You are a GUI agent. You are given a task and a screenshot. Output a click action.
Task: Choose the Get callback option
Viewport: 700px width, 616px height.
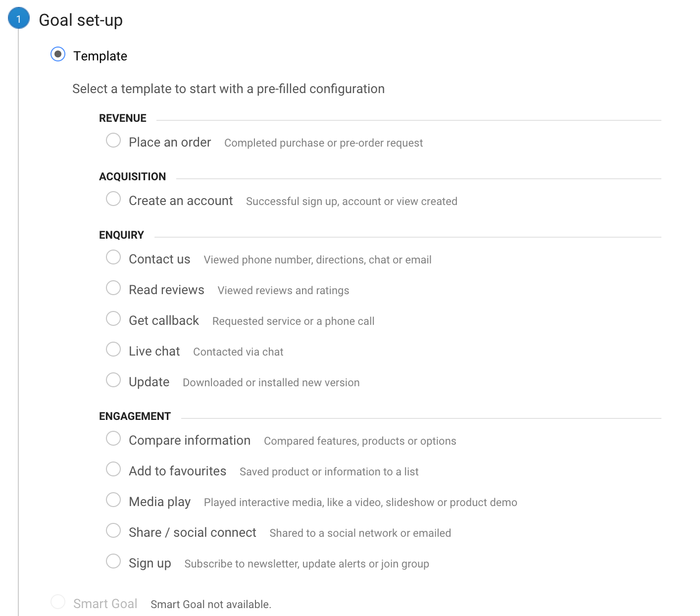[113, 318]
